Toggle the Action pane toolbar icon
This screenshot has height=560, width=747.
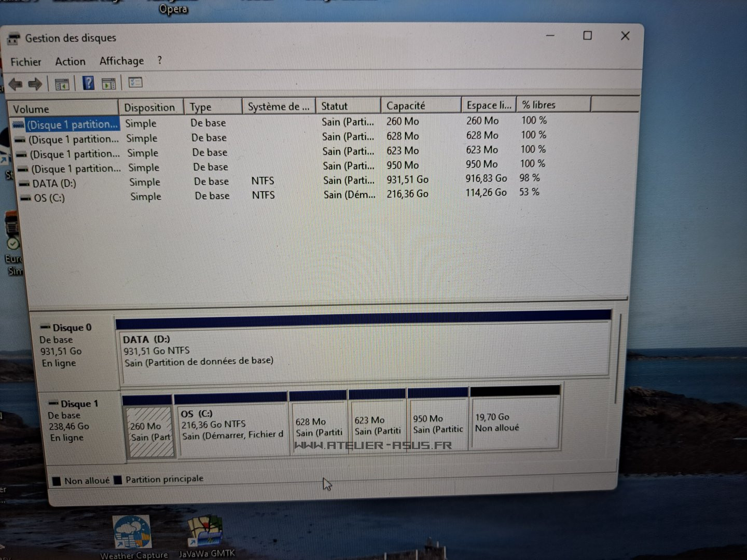coord(109,83)
